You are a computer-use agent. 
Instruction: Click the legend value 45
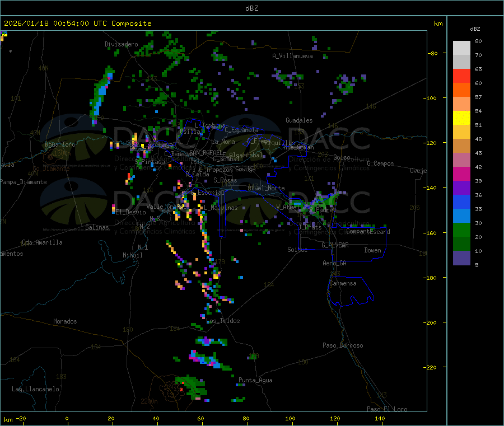coord(478,153)
